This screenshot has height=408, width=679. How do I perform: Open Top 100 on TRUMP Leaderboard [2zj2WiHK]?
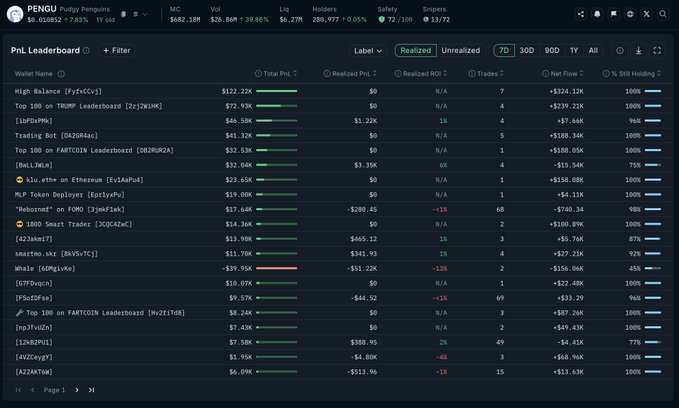click(x=89, y=106)
